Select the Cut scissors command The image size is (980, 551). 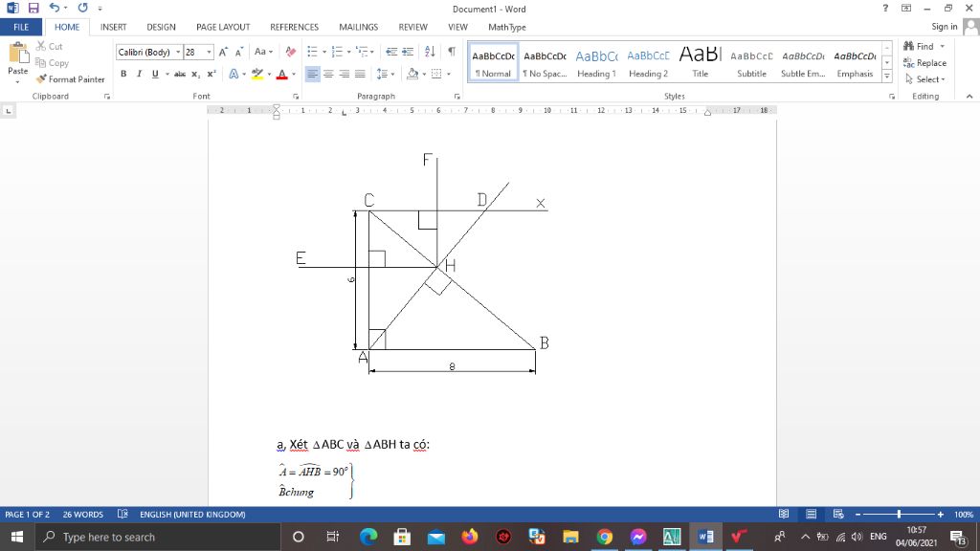(x=50, y=46)
